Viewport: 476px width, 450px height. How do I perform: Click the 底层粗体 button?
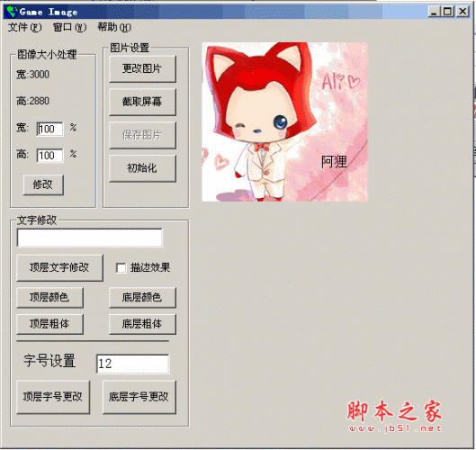(x=142, y=324)
